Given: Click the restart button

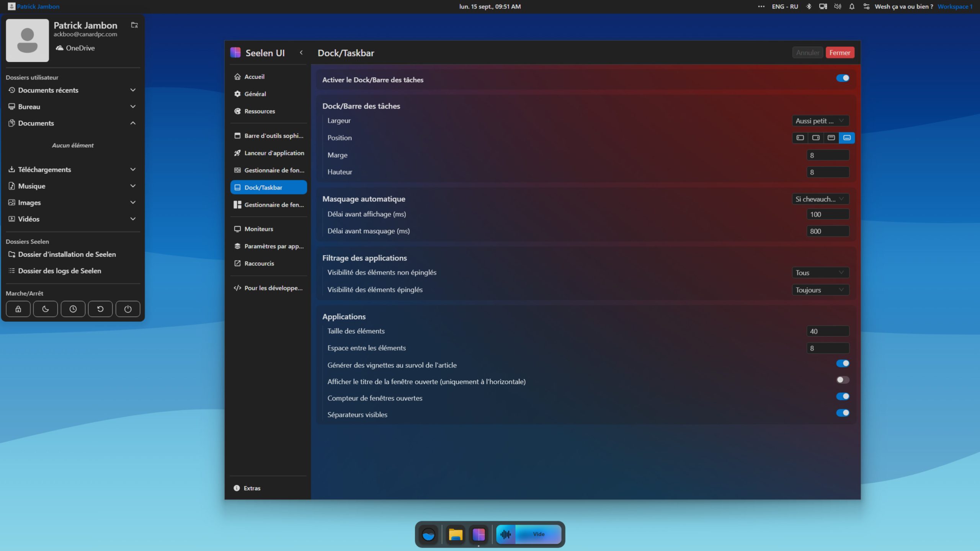Looking at the screenshot, I should click(x=100, y=309).
